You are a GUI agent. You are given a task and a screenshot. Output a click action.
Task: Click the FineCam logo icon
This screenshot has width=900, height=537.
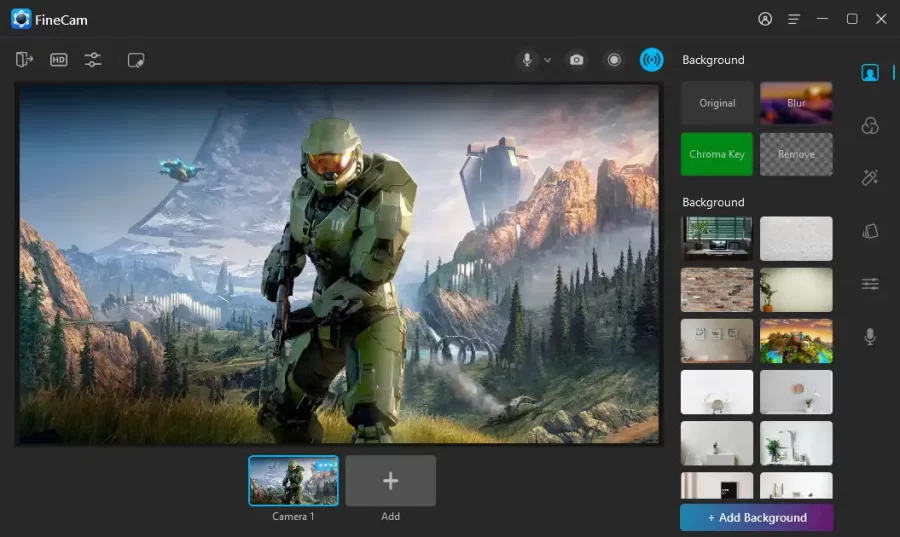(x=21, y=19)
